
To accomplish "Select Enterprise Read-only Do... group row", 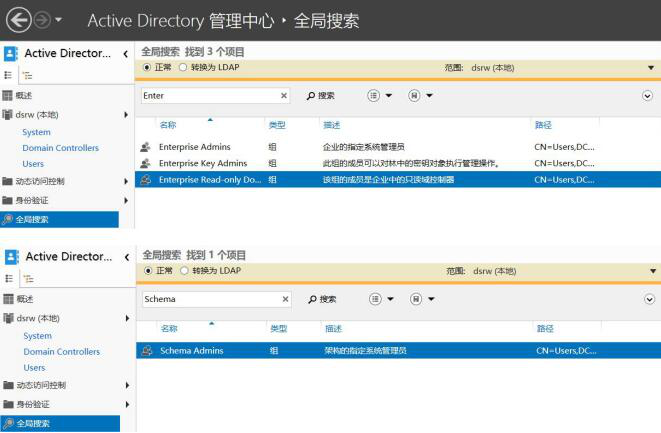I will pos(398,180).
